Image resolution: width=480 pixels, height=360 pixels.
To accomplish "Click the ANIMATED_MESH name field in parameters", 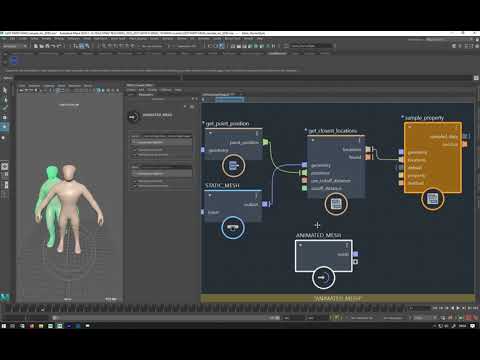I will [157, 115].
